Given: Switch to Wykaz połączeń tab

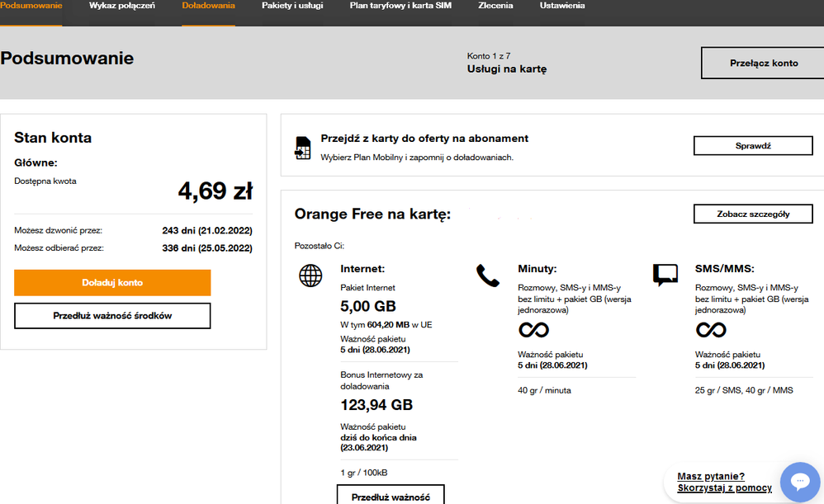Looking at the screenshot, I should click(x=121, y=6).
